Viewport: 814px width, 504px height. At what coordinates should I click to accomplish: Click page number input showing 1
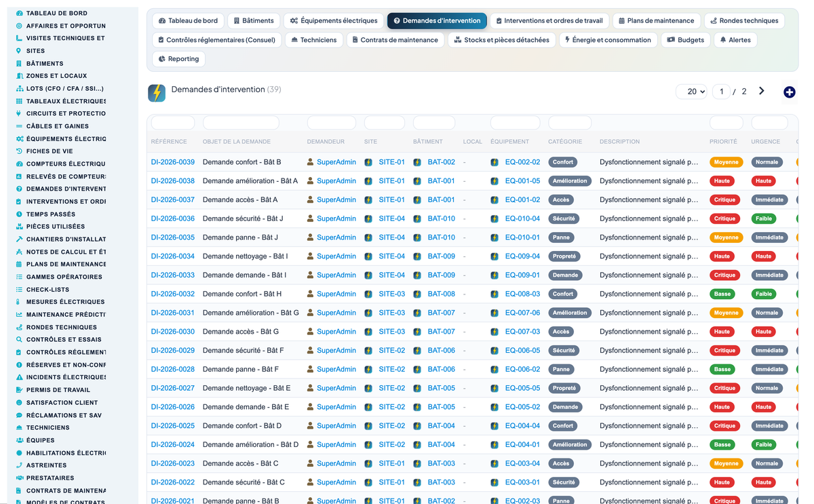point(721,92)
